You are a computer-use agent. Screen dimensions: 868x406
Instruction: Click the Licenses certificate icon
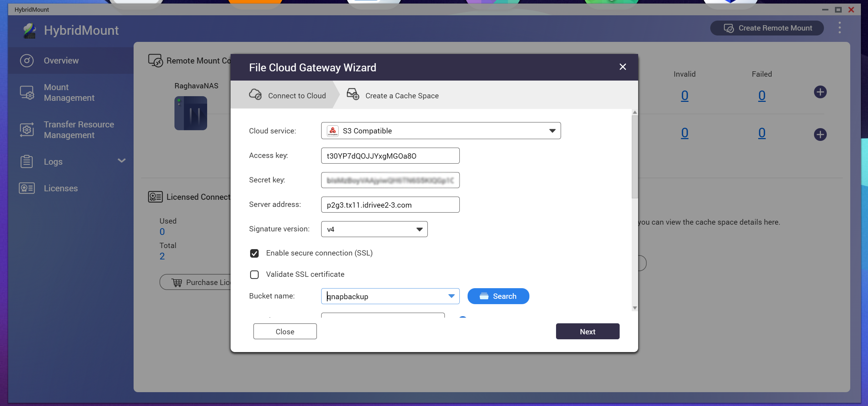tap(27, 188)
